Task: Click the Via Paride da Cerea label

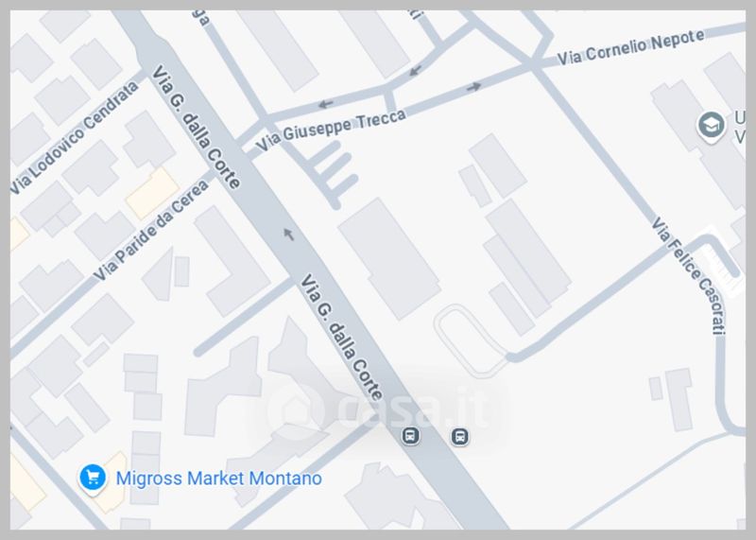Action: tap(151, 230)
